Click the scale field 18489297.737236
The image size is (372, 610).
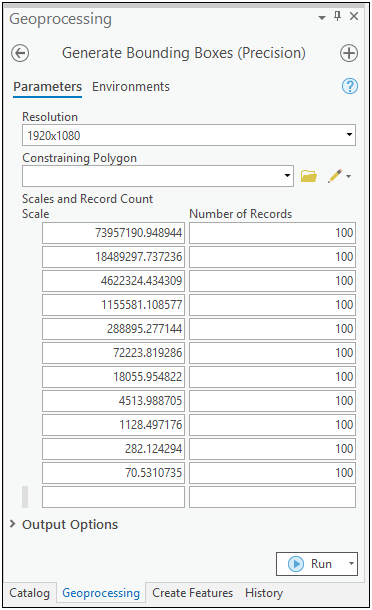tap(113, 257)
